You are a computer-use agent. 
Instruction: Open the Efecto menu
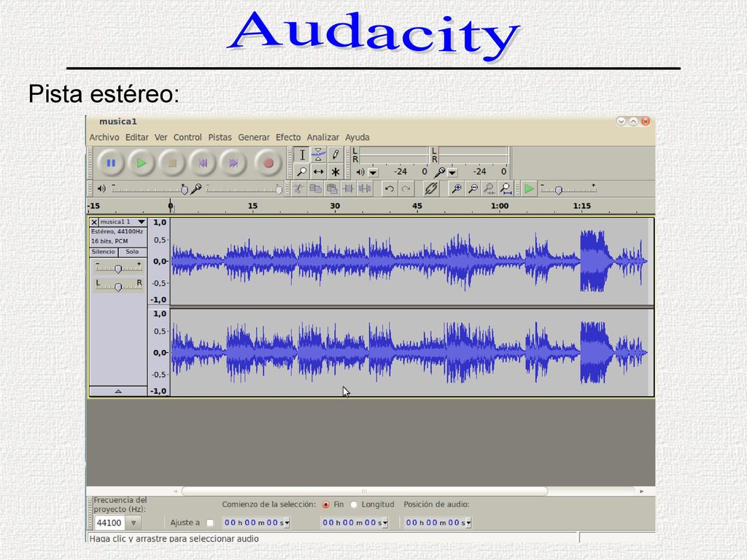coord(288,137)
